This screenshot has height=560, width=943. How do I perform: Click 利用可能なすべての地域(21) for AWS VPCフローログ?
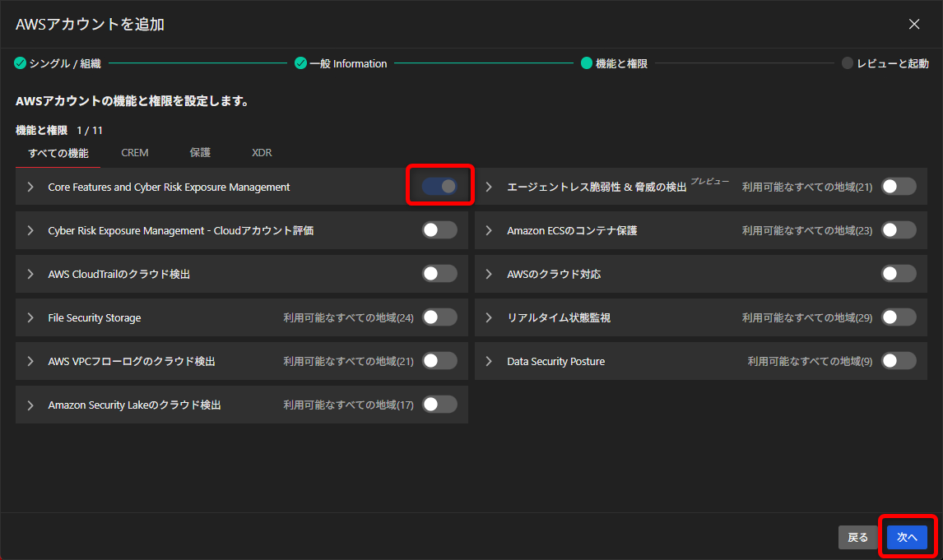pyautogui.click(x=348, y=361)
